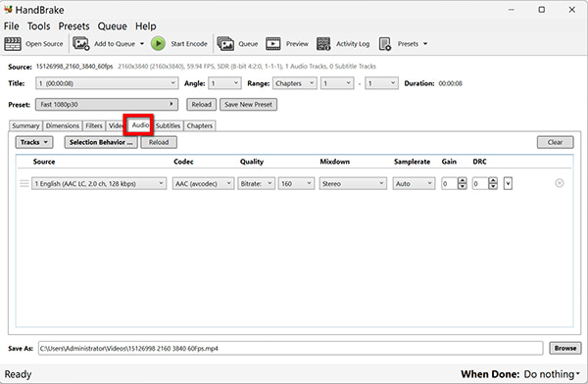Increase the Gain value

(463, 180)
